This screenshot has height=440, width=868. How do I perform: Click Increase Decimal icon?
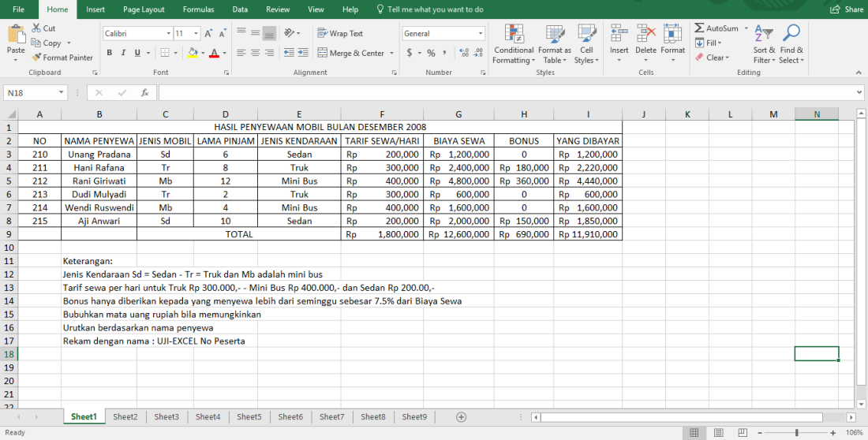(465, 53)
